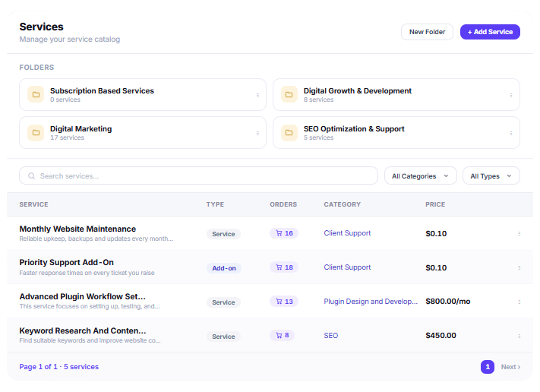The image size is (540, 392).
Task: Expand the All Categories filter dropdown
Action: point(421,176)
